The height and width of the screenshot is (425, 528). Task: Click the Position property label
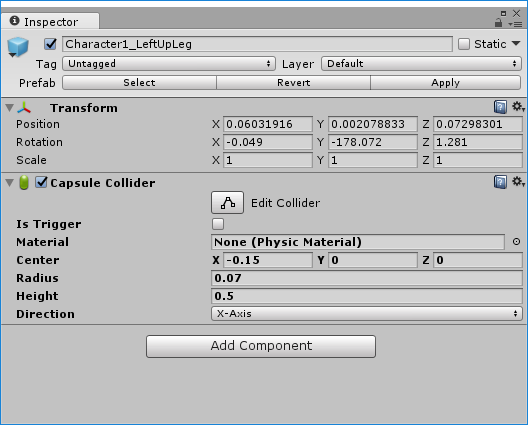pos(38,124)
